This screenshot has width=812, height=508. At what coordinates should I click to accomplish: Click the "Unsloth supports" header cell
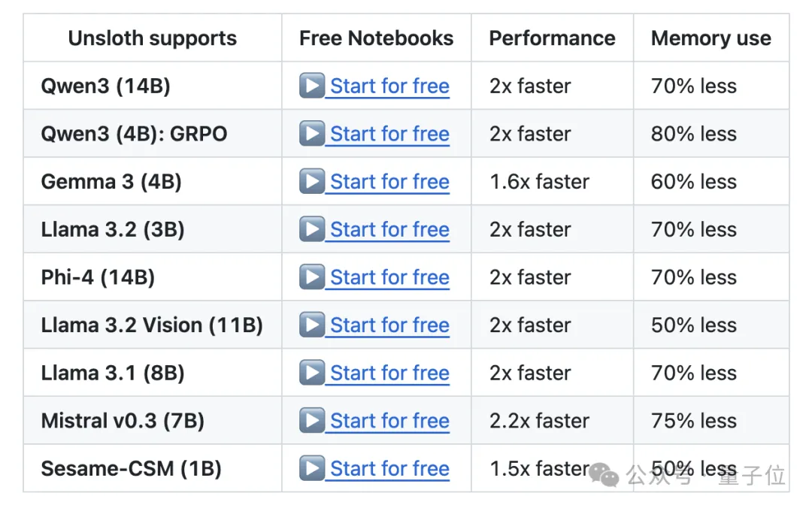coord(152,38)
